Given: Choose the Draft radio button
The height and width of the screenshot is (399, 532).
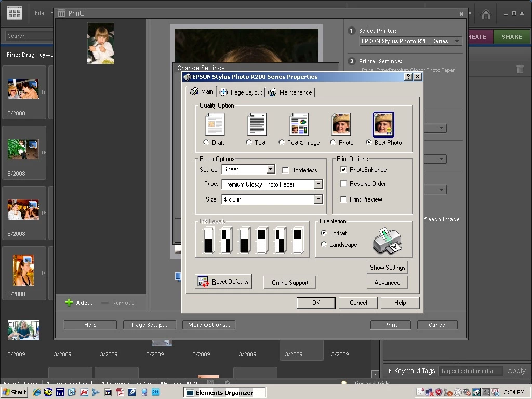Looking at the screenshot, I should click(x=206, y=142).
